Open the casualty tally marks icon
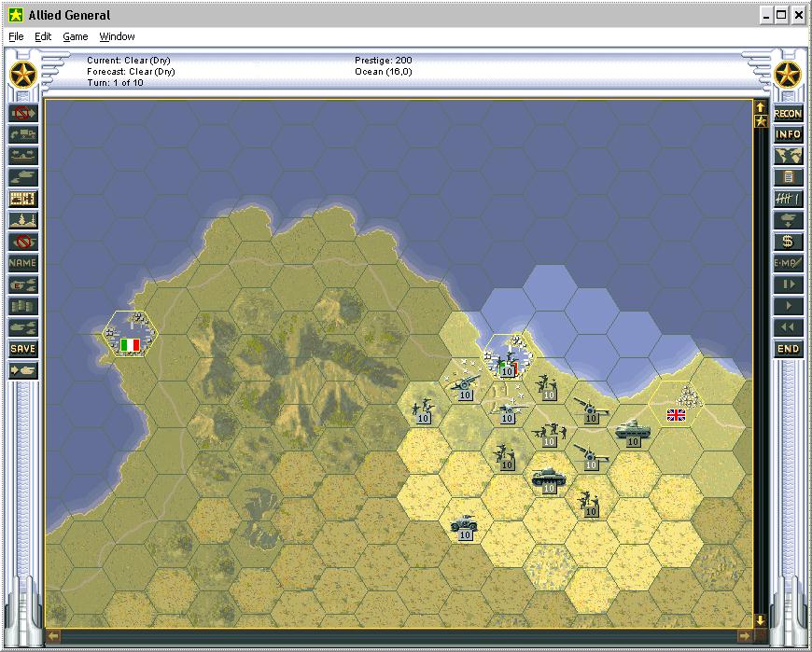This screenshot has width=812, height=652. [x=788, y=199]
